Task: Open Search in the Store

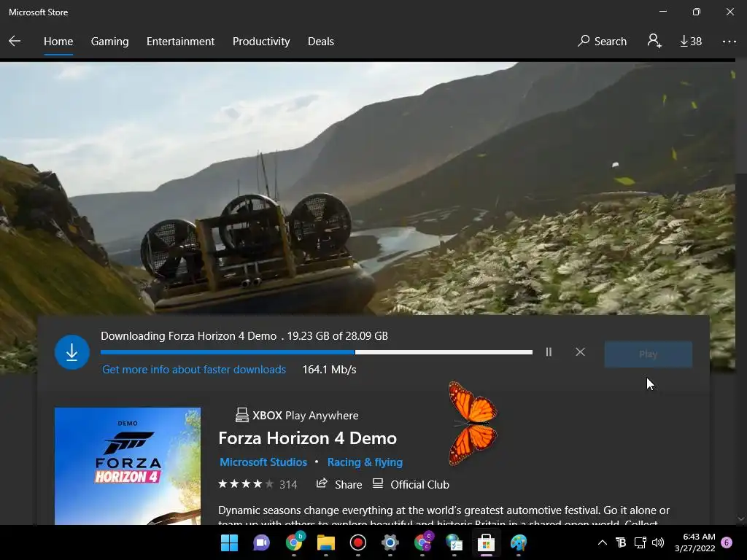Action: tap(602, 42)
